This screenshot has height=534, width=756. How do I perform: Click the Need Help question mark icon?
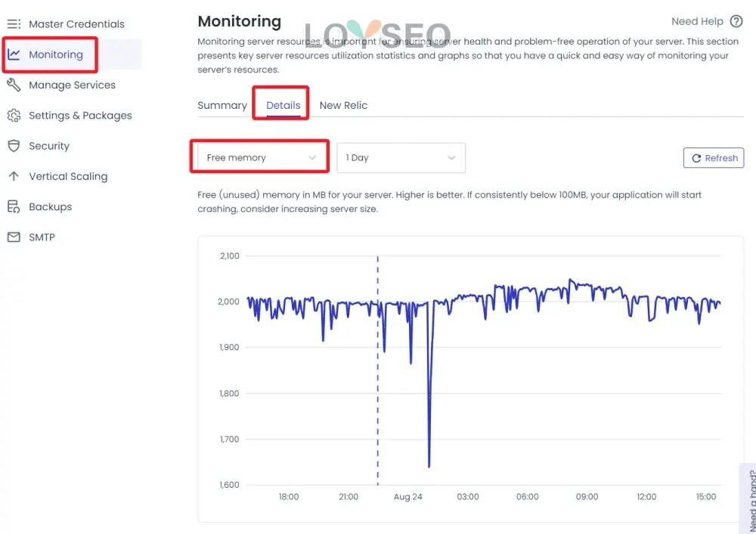(736, 21)
